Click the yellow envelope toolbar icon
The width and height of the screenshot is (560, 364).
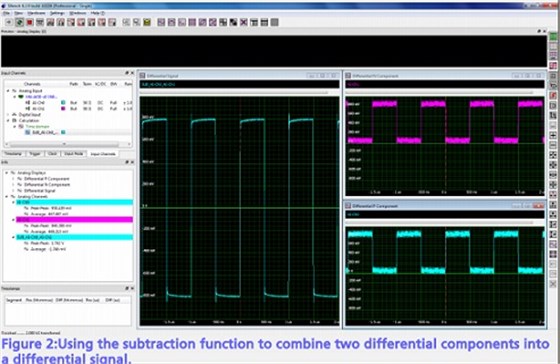(147, 22)
